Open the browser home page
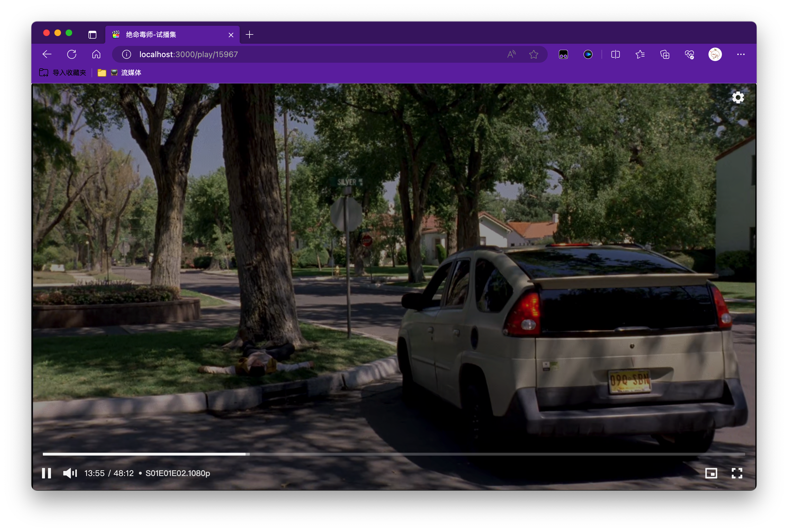 point(96,54)
